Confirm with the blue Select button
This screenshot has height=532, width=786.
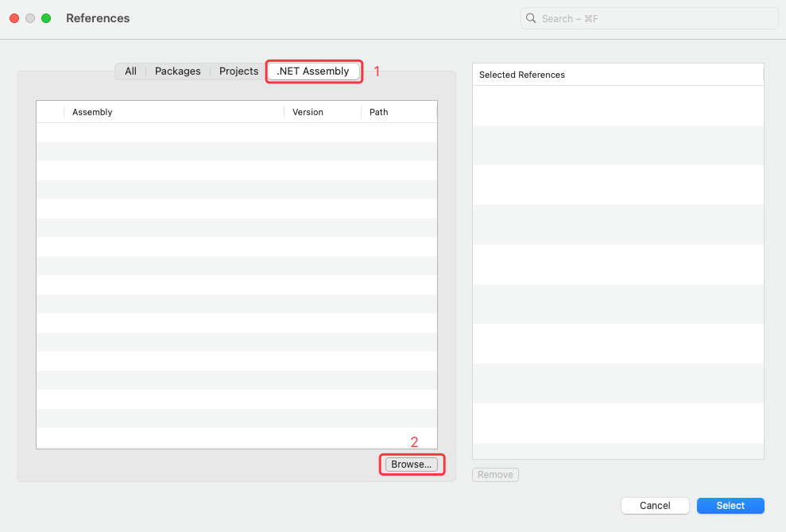730,506
